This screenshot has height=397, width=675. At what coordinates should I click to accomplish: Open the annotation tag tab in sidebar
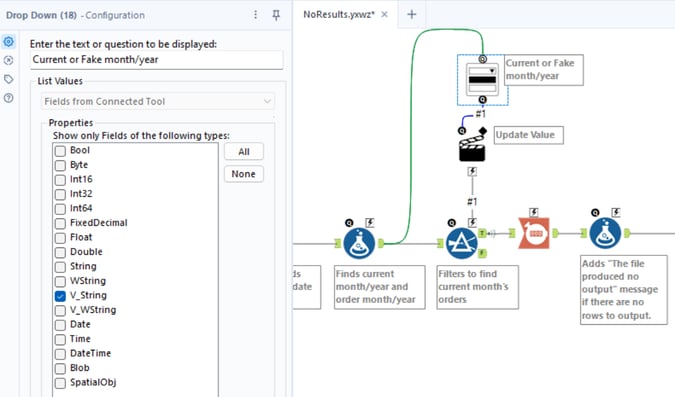(9, 79)
